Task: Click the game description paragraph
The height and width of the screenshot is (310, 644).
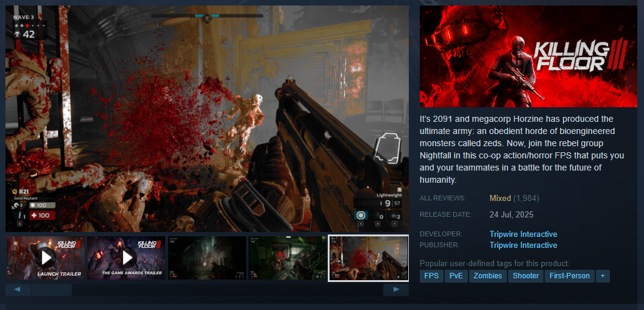Action: tap(522, 149)
